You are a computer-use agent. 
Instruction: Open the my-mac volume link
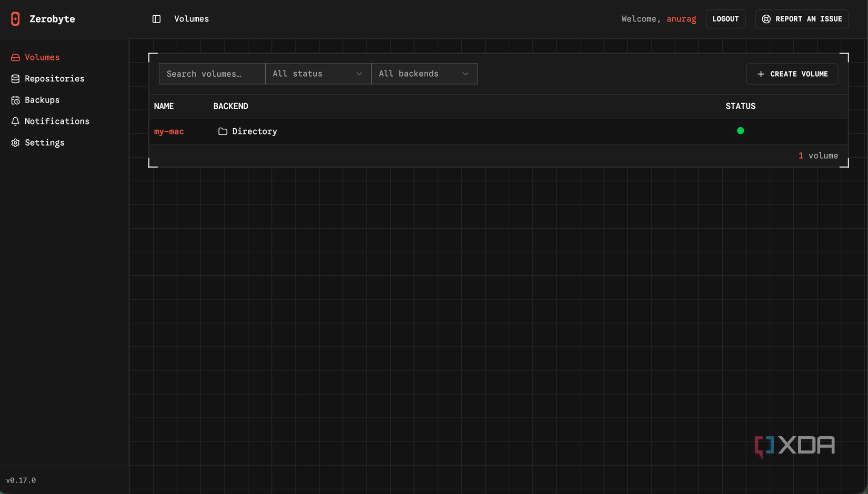point(169,131)
